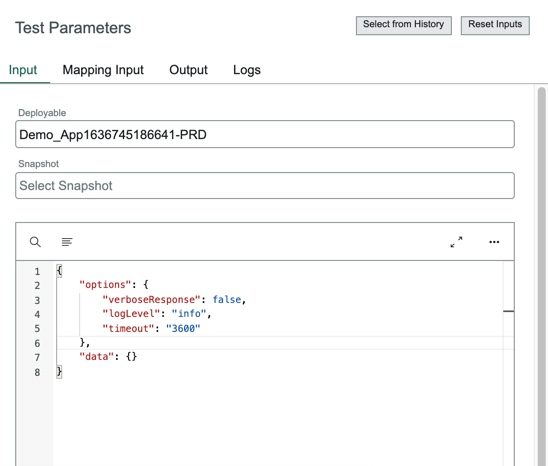View the Logs tab
The image size is (548, 466).
click(x=247, y=70)
